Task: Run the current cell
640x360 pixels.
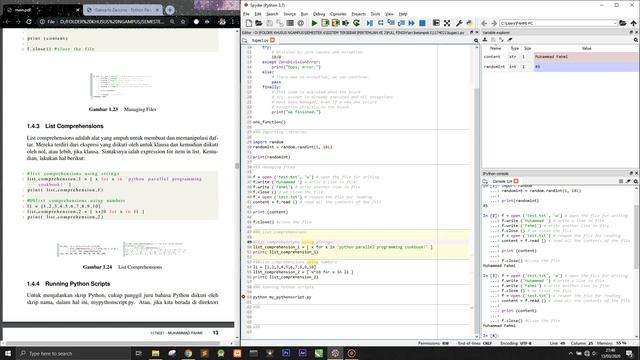Action: pyautogui.click(x=325, y=23)
